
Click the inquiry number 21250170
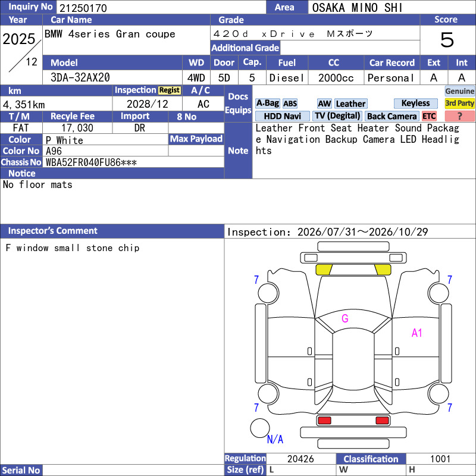pos(83,8)
